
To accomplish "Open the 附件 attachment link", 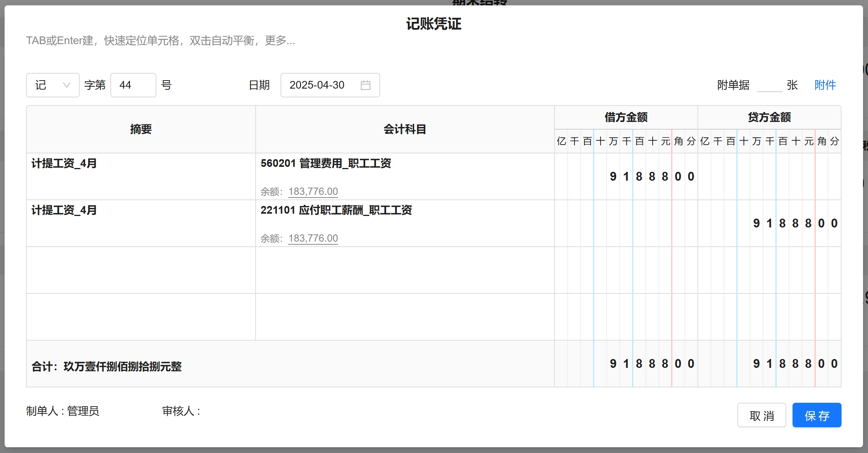I will point(825,85).
